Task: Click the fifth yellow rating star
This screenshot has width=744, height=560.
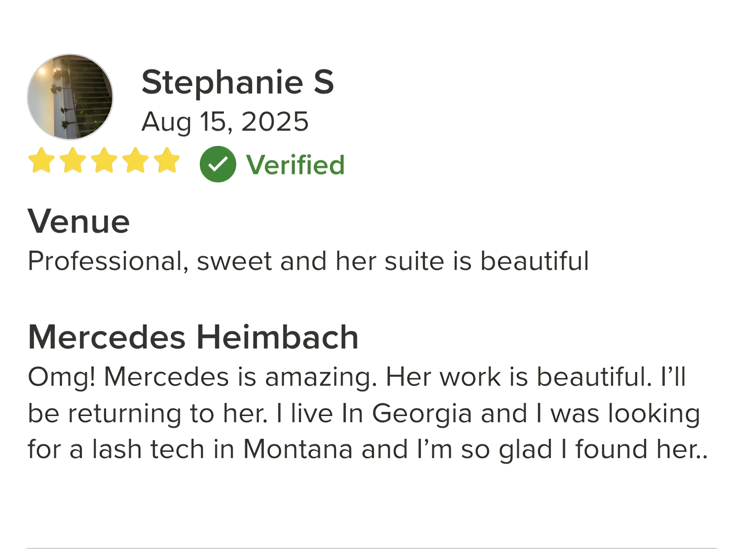Action: [x=167, y=160]
